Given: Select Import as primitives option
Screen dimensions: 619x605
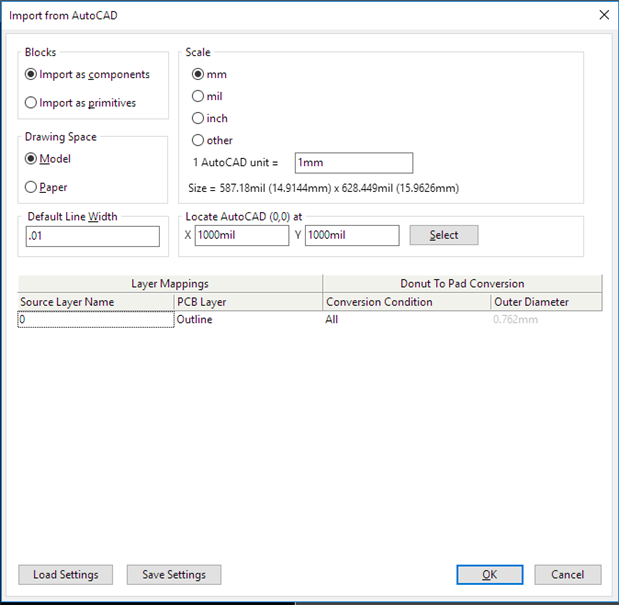Looking at the screenshot, I should point(80,103).
